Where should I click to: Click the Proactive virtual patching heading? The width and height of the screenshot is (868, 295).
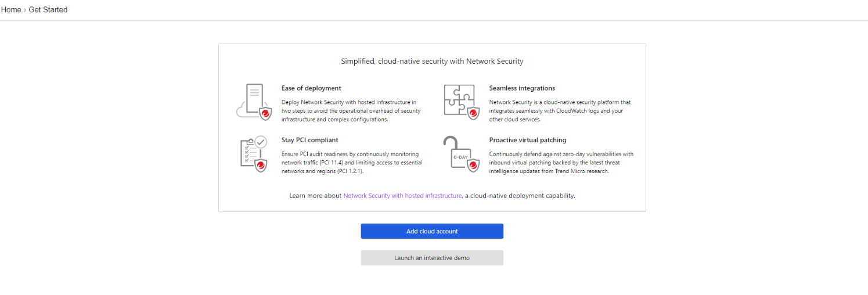coord(527,140)
